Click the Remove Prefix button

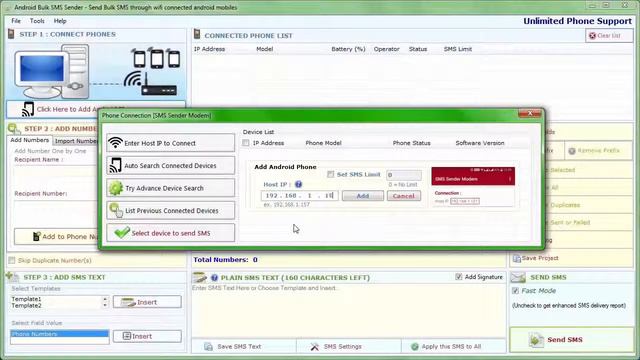click(x=598, y=151)
